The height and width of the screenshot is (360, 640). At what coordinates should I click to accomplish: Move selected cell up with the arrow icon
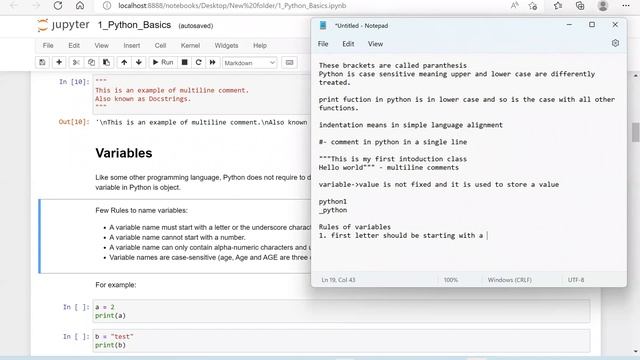click(x=124, y=62)
